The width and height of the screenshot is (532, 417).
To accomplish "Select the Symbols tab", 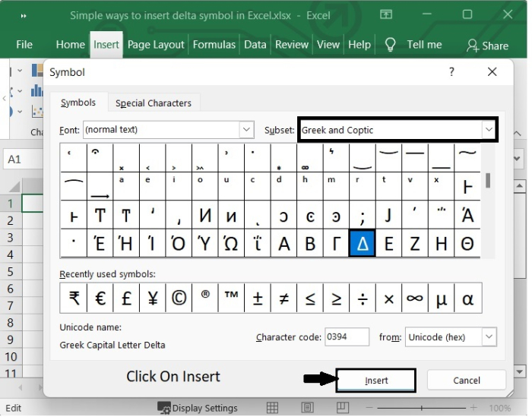I will point(79,103).
